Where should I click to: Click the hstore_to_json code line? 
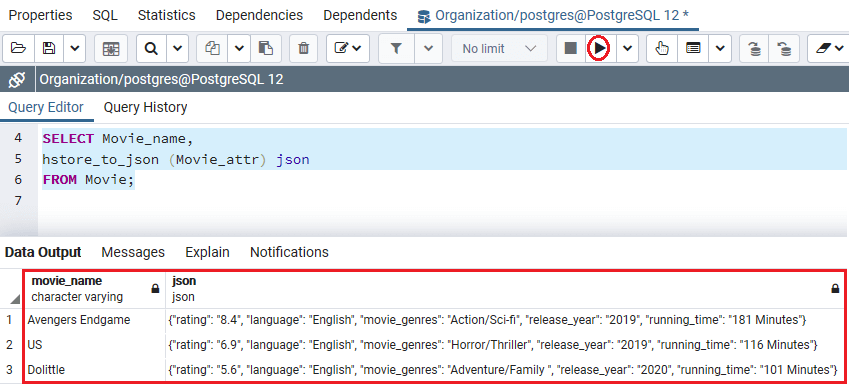tap(176, 160)
